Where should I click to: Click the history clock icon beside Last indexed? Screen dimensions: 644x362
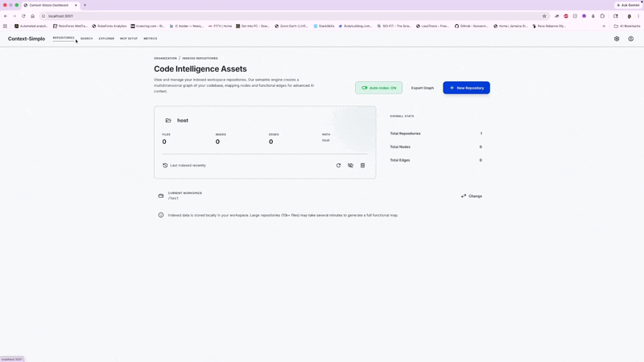pos(165,166)
